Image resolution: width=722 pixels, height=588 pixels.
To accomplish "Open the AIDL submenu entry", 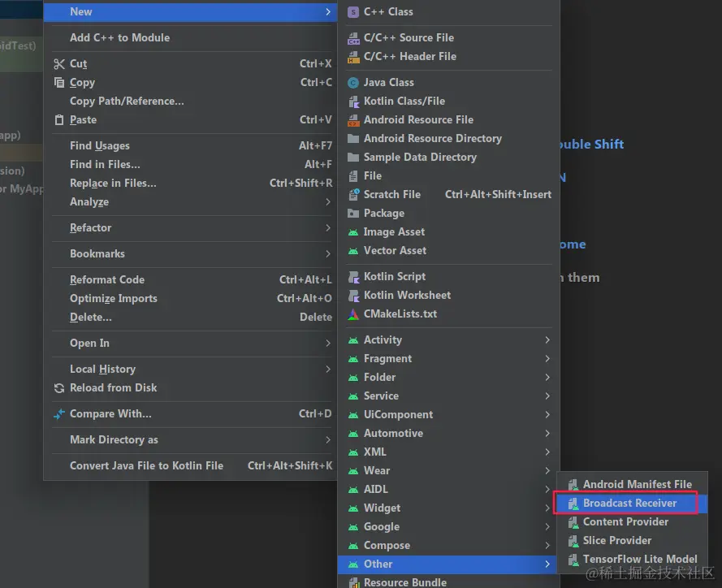I will (449, 490).
